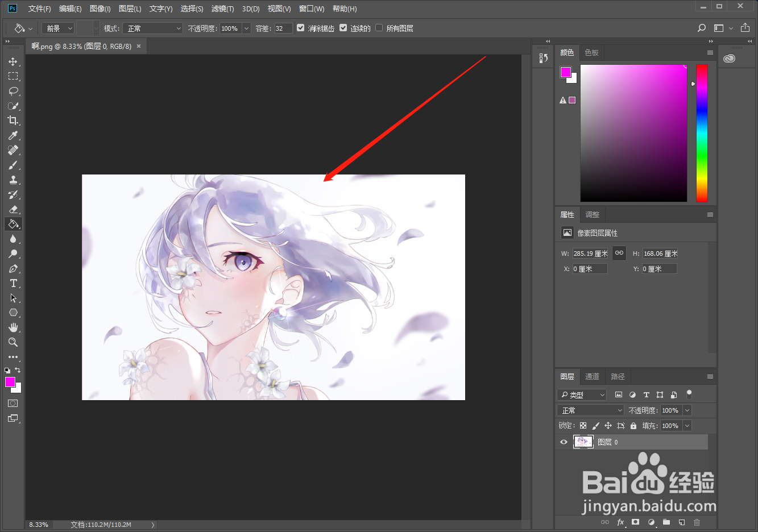Toggle the anti-alias checkbox
758x532 pixels.
[301, 28]
